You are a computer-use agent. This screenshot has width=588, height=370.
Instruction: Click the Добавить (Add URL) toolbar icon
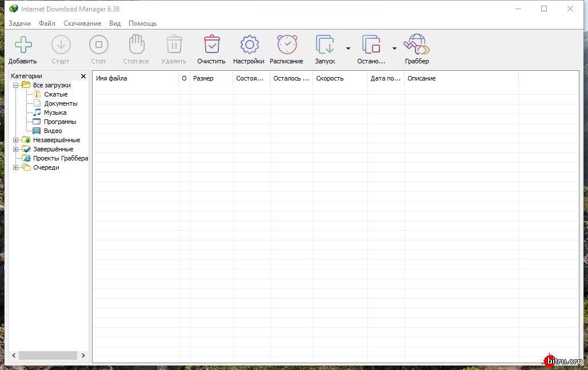point(23,45)
